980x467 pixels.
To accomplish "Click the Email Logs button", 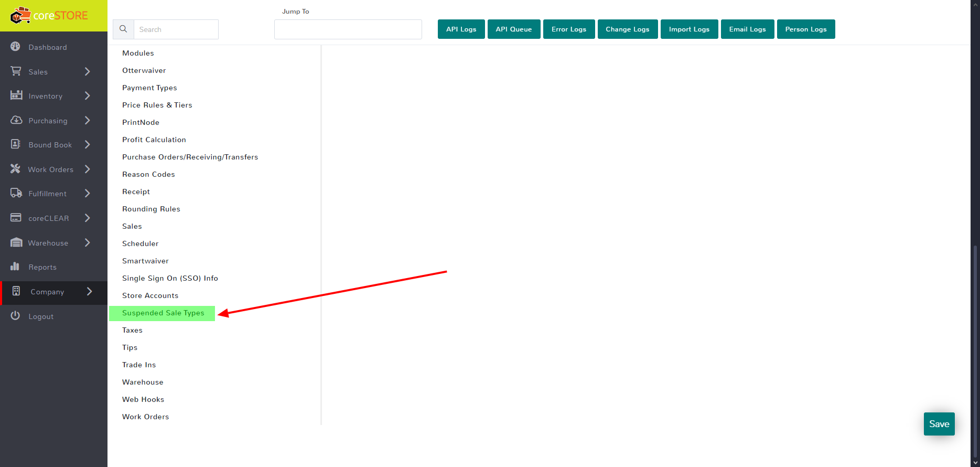I will coord(748,29).
